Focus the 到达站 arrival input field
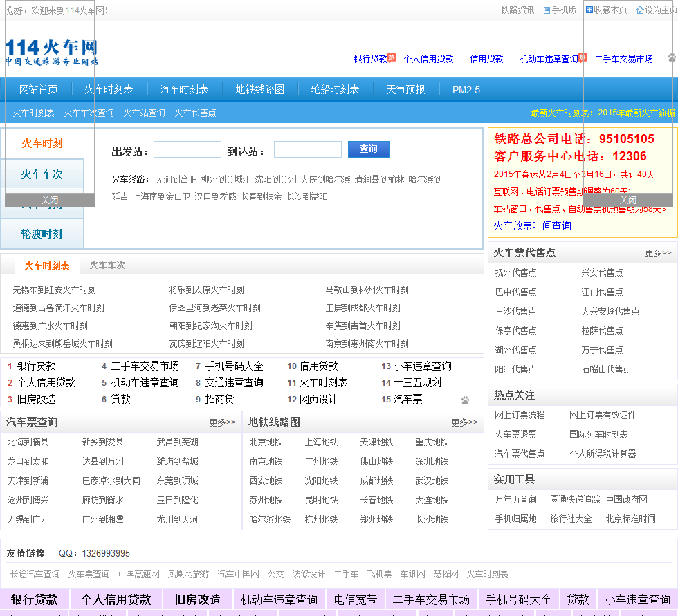Viewport: 678px width, 616px height. click(x=307, y=149)
